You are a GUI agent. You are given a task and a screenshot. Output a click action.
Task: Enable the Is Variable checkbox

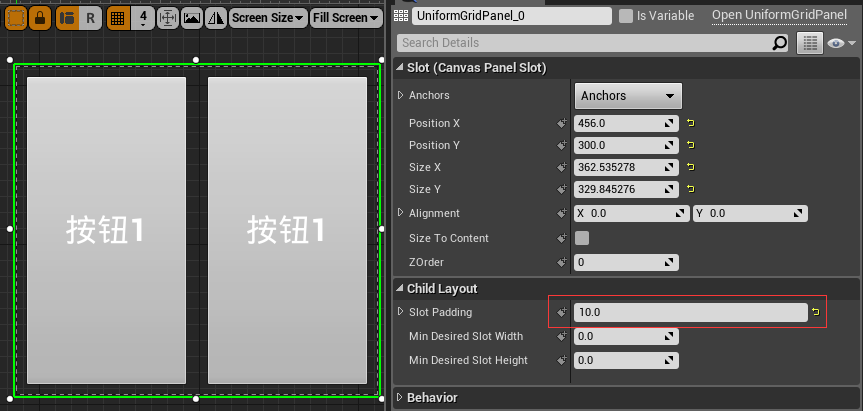626,16
